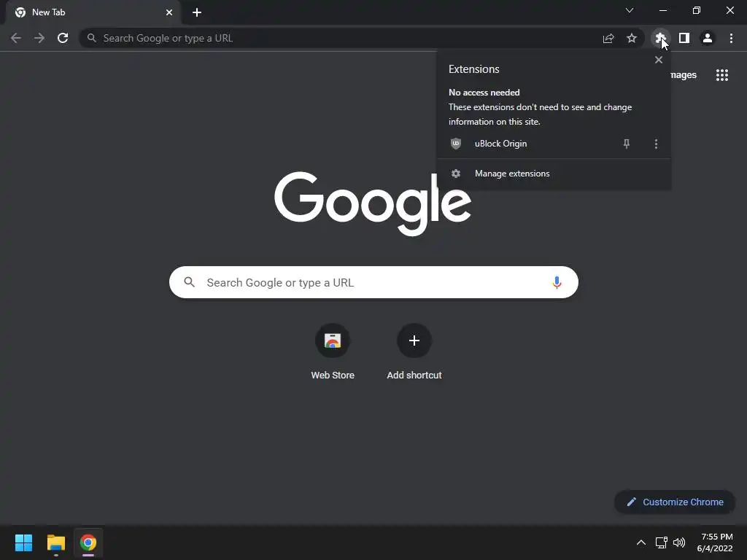Click the magnifier icon in search box
The width and height of the screenshot is (747, 560).
[190, 282]
